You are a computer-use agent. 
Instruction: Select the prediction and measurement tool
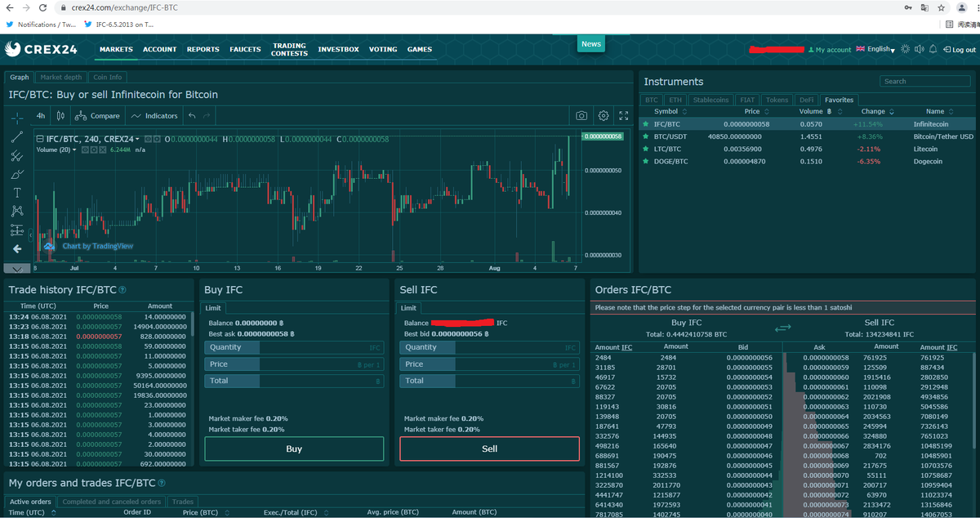pyautogui.click(x=17, y=230)
